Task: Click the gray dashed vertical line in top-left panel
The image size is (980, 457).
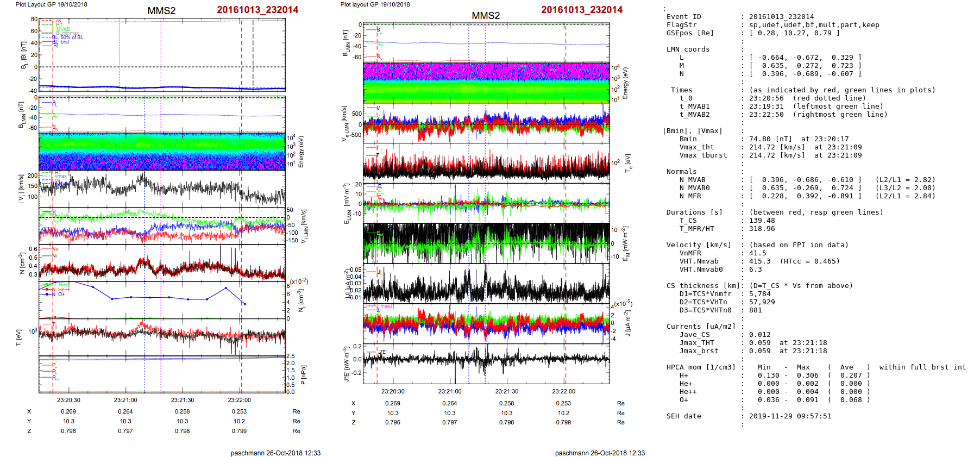Action: 253,53
